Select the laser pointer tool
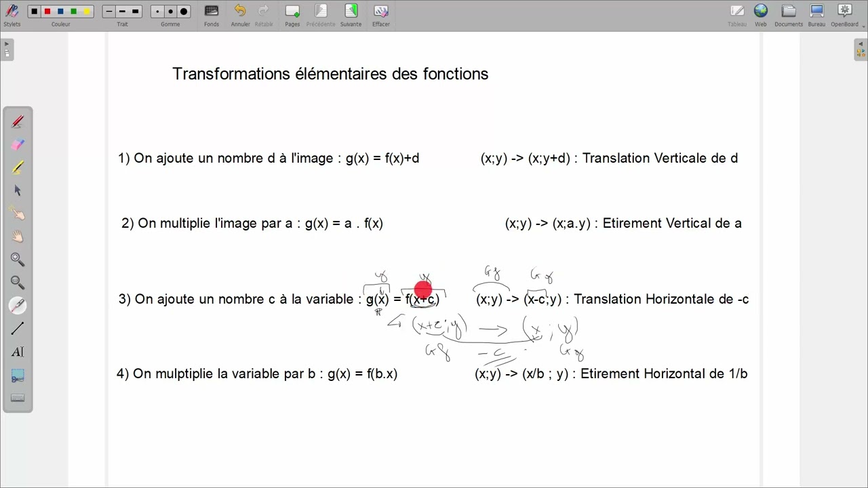 coord(18,306)
